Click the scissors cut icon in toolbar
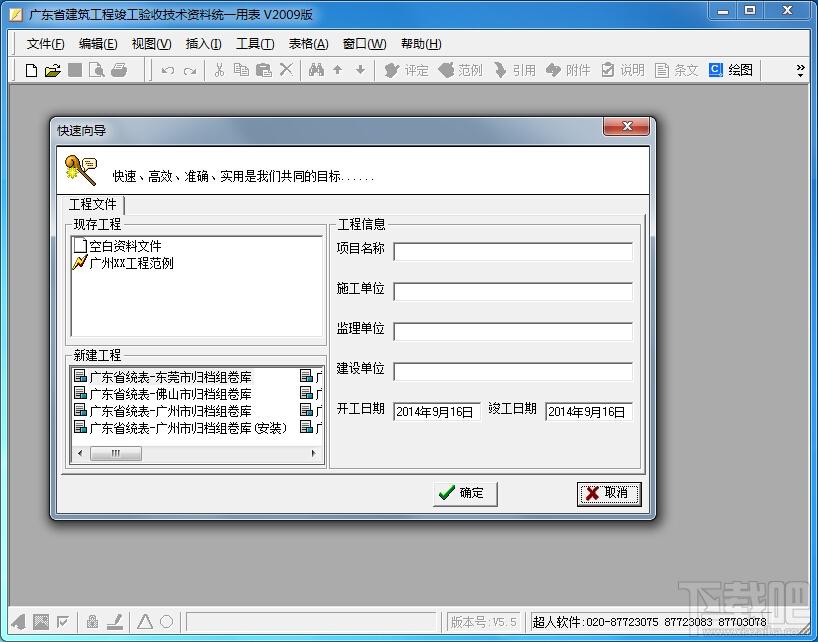 [x=219, y=70]
